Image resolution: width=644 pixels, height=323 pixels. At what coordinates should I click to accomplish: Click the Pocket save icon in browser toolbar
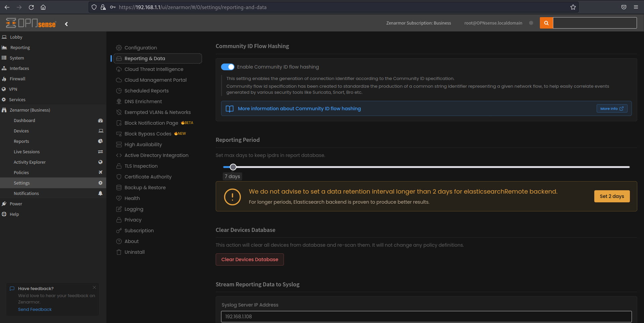click(x=624, y=7)
